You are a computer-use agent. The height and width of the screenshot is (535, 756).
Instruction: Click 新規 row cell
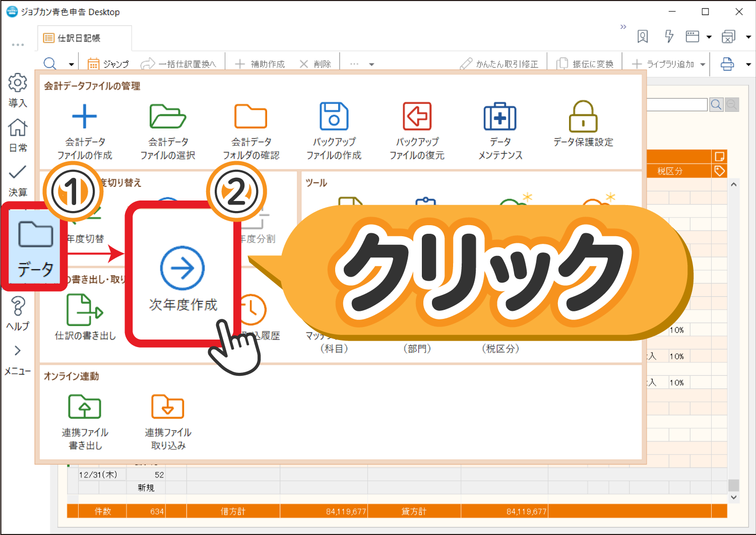146,488
